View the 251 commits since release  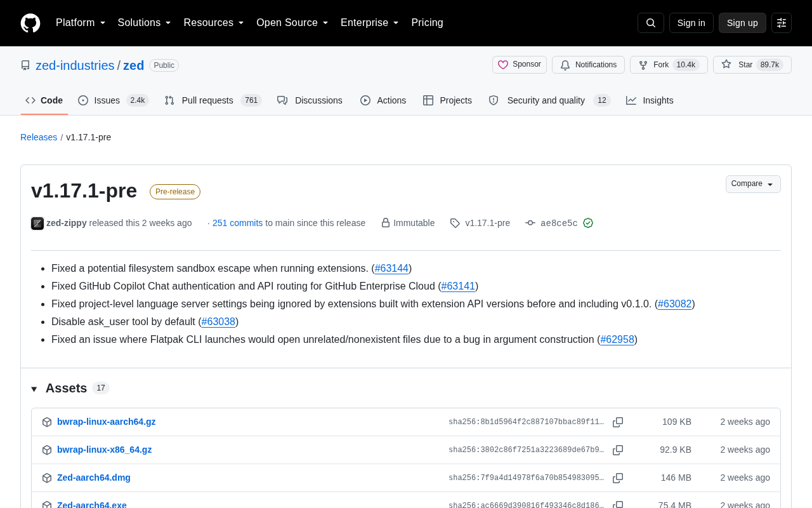[x=237, y=223]
